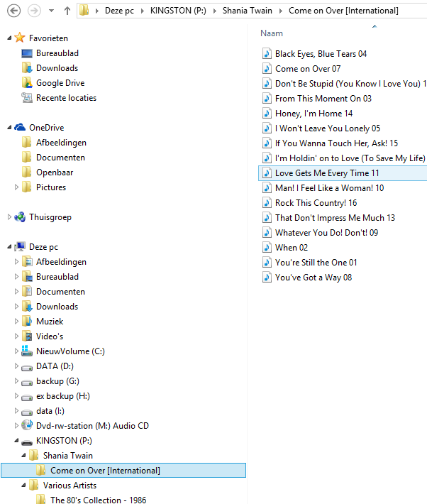Viewport: 427px width, 504px height.
Task: Expand the DATA (D:) drive
Action: pos(16,366)
